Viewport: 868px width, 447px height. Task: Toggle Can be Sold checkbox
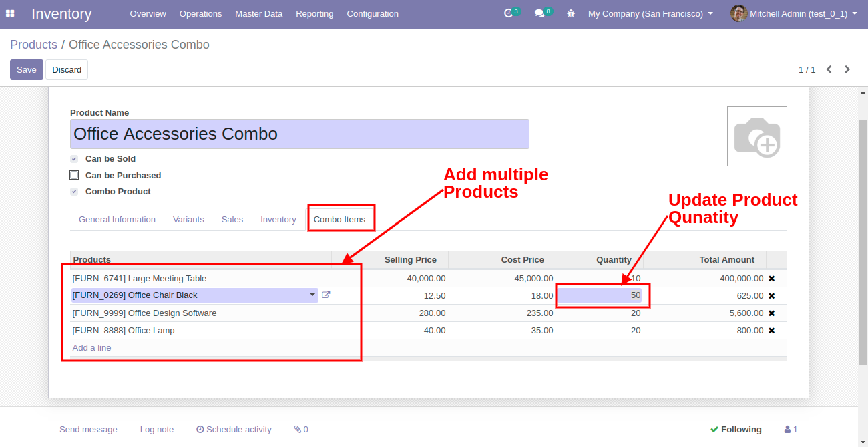(x=74, y=159)
